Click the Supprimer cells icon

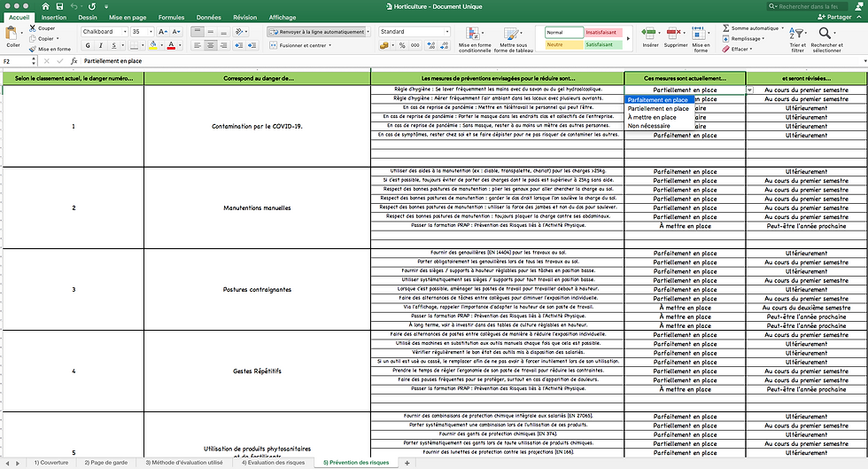[675, 35]
